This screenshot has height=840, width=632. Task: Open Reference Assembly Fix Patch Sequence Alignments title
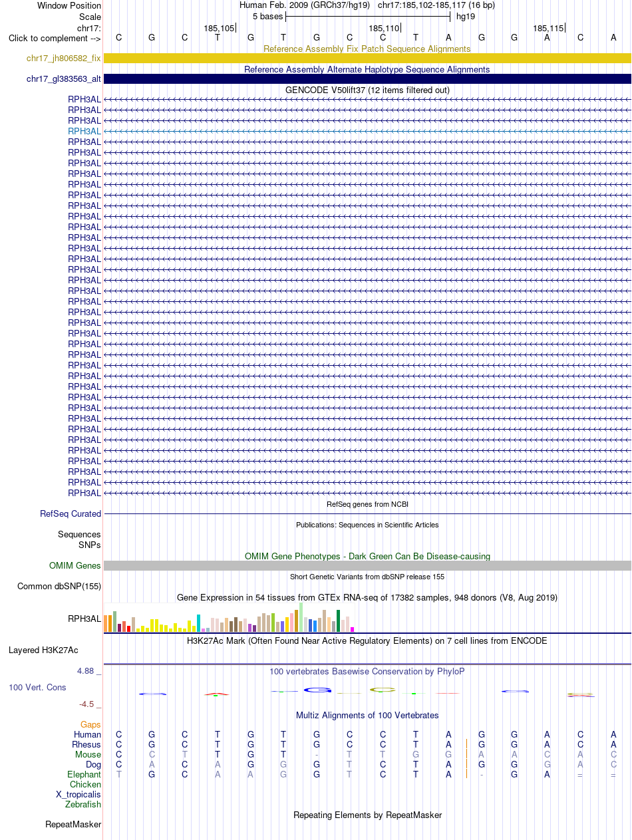(x=367, y=49)
